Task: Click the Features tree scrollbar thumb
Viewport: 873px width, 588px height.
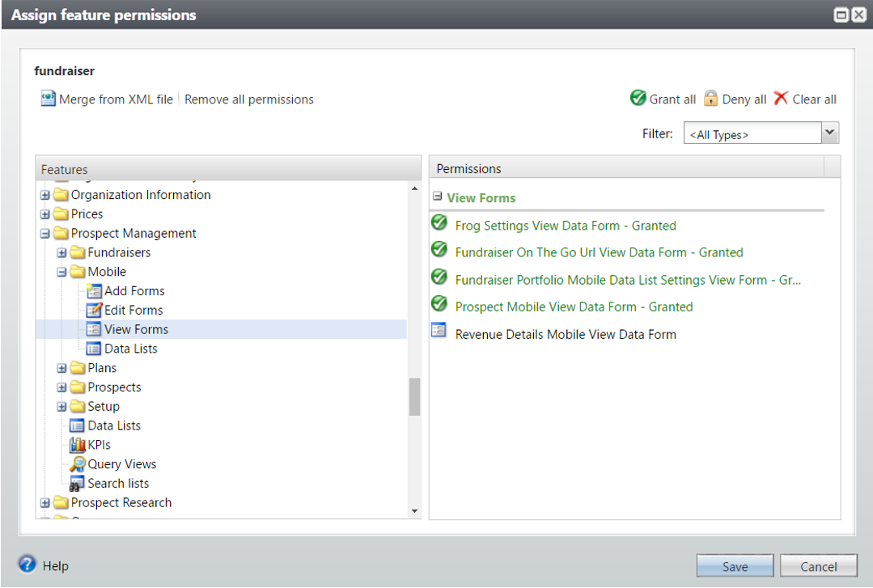Action: click(414, 397)
